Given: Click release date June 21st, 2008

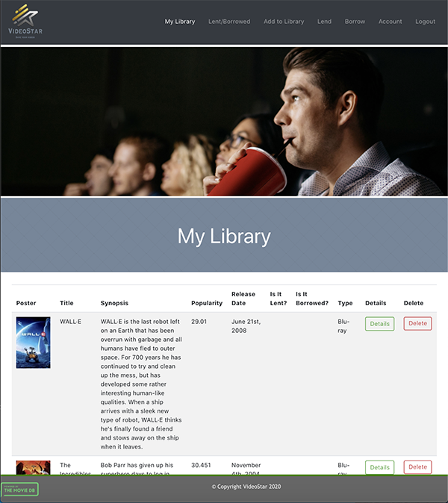Looking at the screenshot, I should pyautogui.click(x=246, y=326).
